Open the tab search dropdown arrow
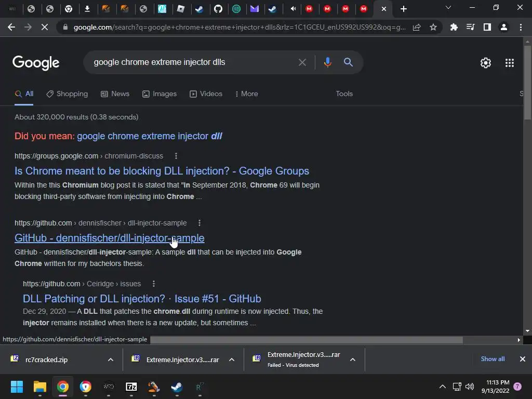 (x=448, y=7)
